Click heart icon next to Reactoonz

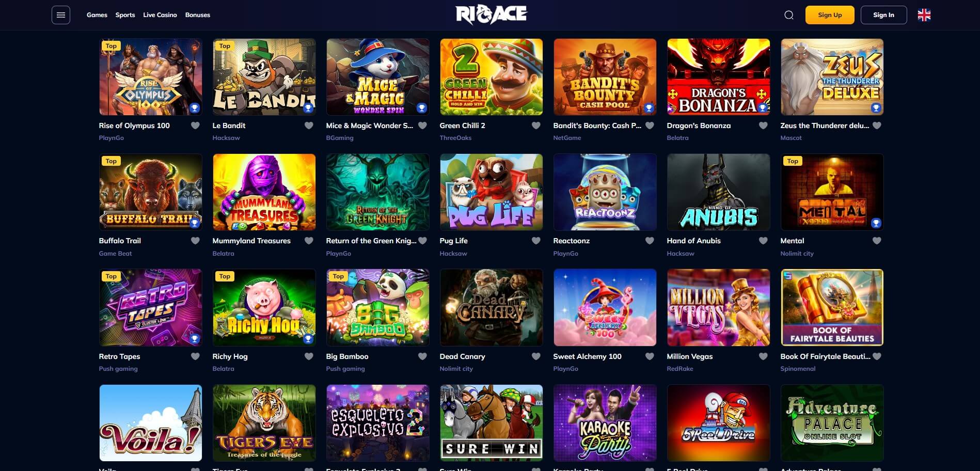[x=650, y=241]
